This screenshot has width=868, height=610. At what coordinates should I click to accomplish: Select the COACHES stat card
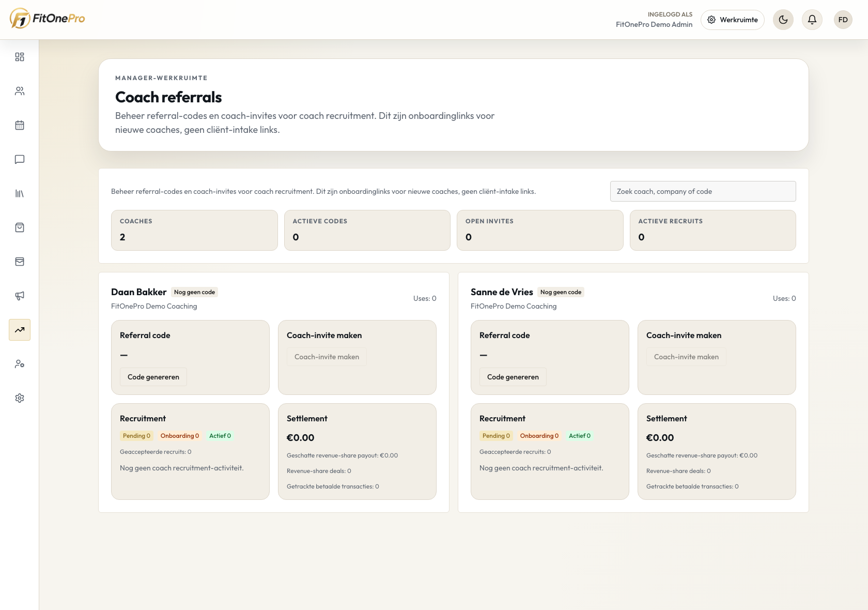pos(194,230)
